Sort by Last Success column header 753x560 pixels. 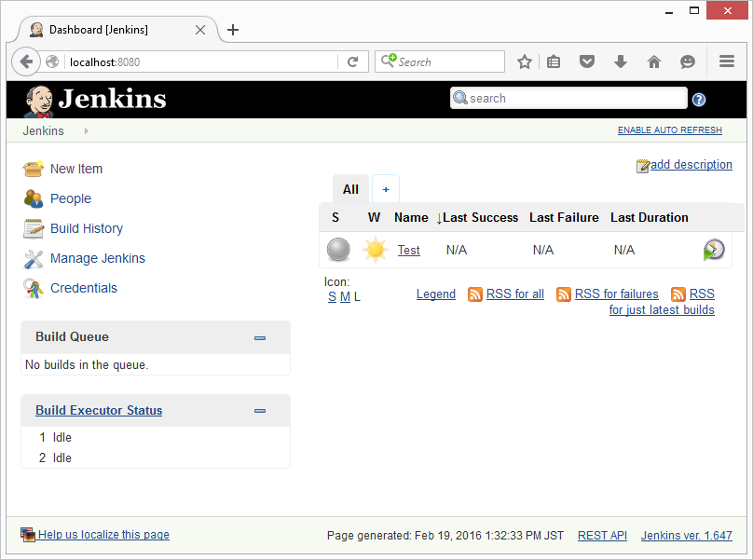pyautogui.click(x=480, y=217)
